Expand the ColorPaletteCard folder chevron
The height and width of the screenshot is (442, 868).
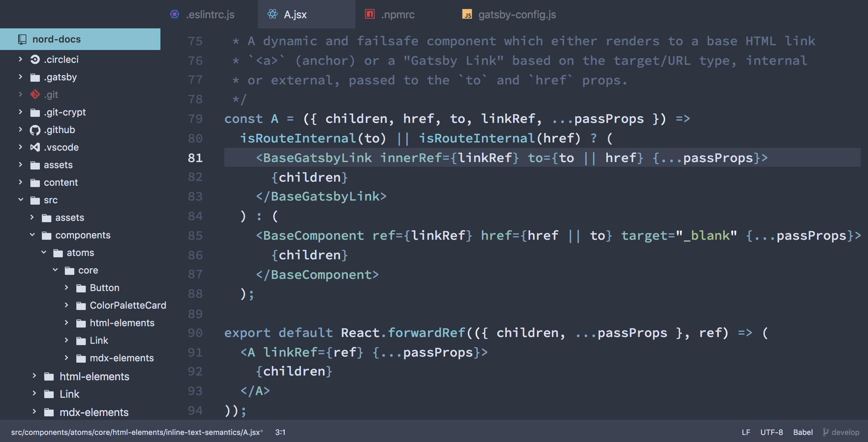67,305
